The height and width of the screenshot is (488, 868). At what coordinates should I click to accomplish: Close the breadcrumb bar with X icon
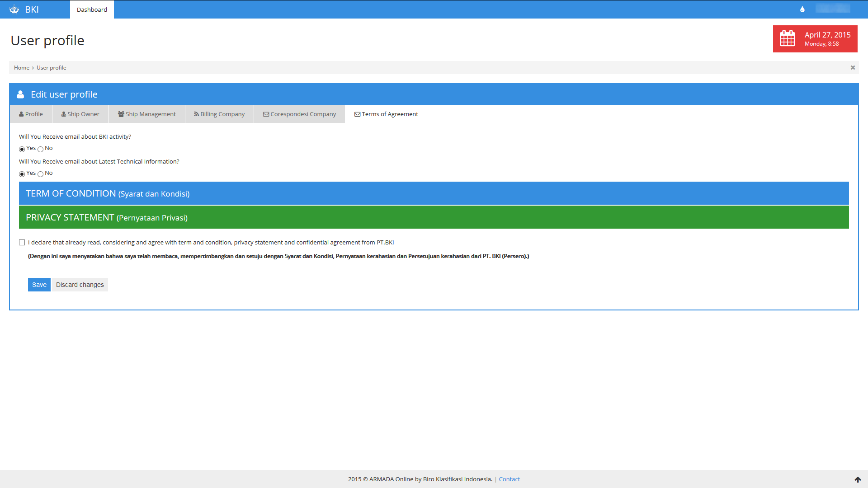tap(853, 68)
